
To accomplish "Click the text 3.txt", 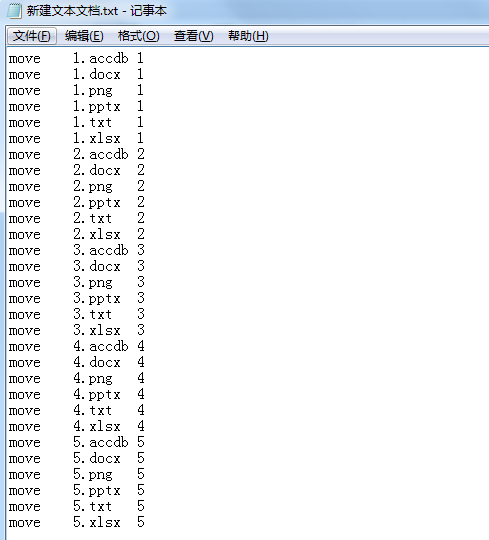I will tap(93, 314).
